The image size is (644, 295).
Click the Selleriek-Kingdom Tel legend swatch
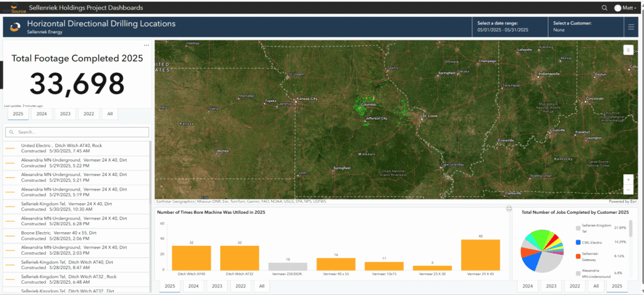point(579,228)
